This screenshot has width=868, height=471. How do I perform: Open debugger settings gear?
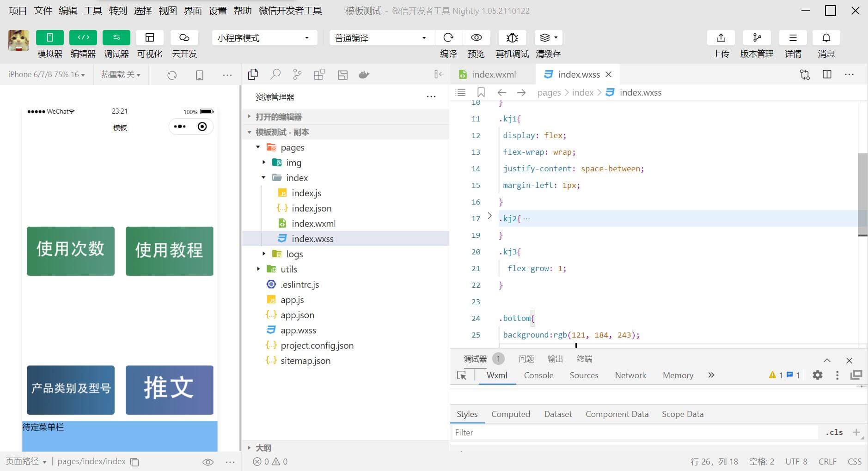click(818, 375)
